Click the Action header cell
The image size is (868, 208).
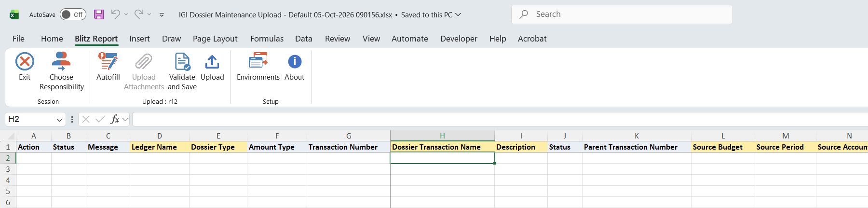click(34, 147)
